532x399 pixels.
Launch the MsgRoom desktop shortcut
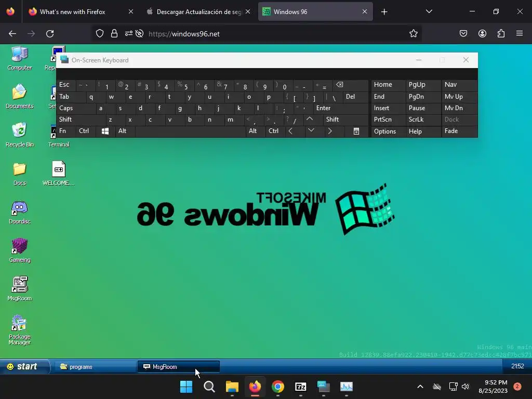pyautogui.click(x=20, y=289)
